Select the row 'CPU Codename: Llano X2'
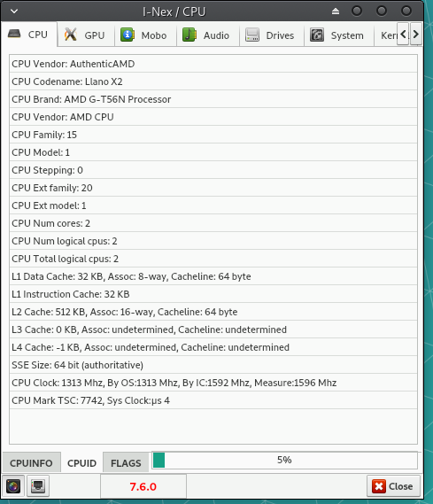433x504 pixels. point(213,81)
